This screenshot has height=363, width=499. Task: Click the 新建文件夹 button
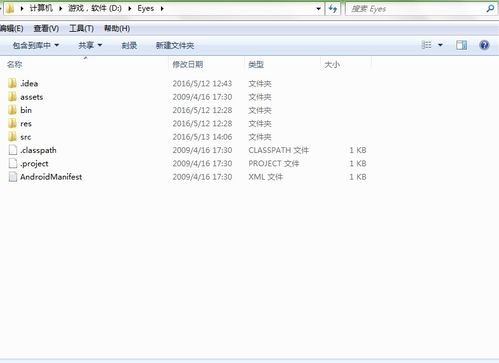tap(175, 45)
